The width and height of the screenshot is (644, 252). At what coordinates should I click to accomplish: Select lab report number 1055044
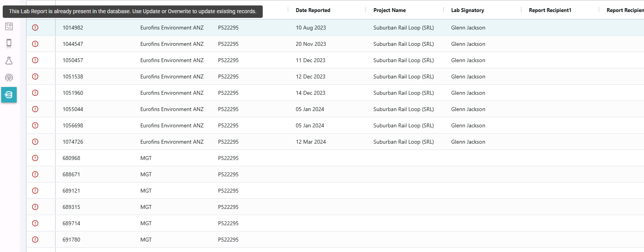coord(73,109)
